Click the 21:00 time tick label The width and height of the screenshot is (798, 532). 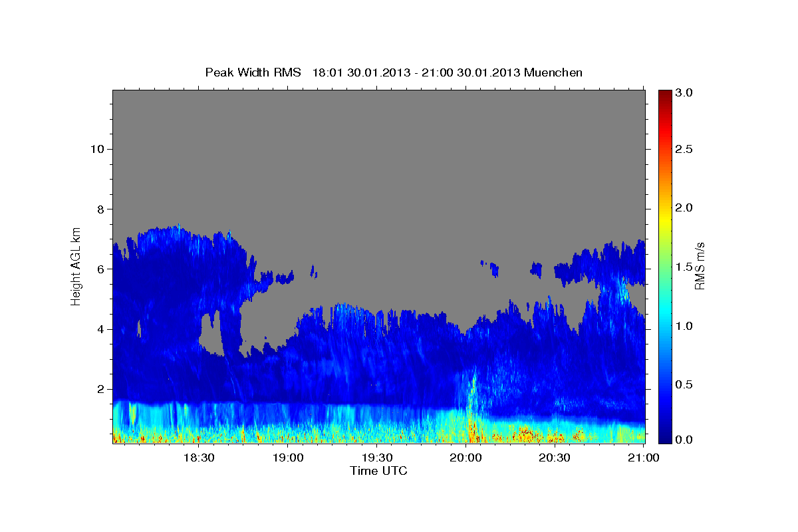click(642, 458)
